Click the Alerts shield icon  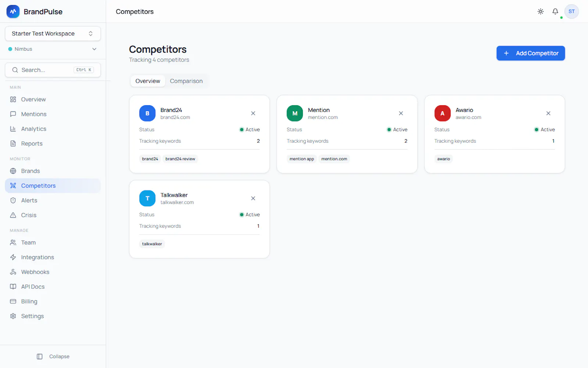[13, 200]
